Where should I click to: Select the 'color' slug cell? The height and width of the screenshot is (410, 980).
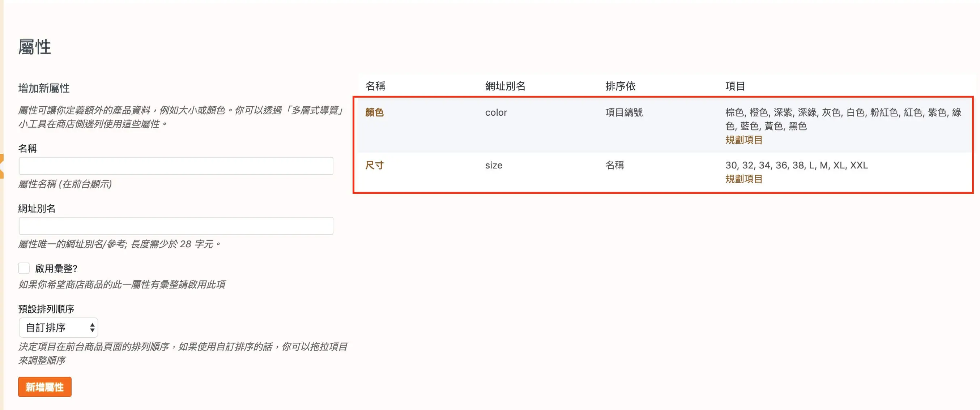[496, 112]
